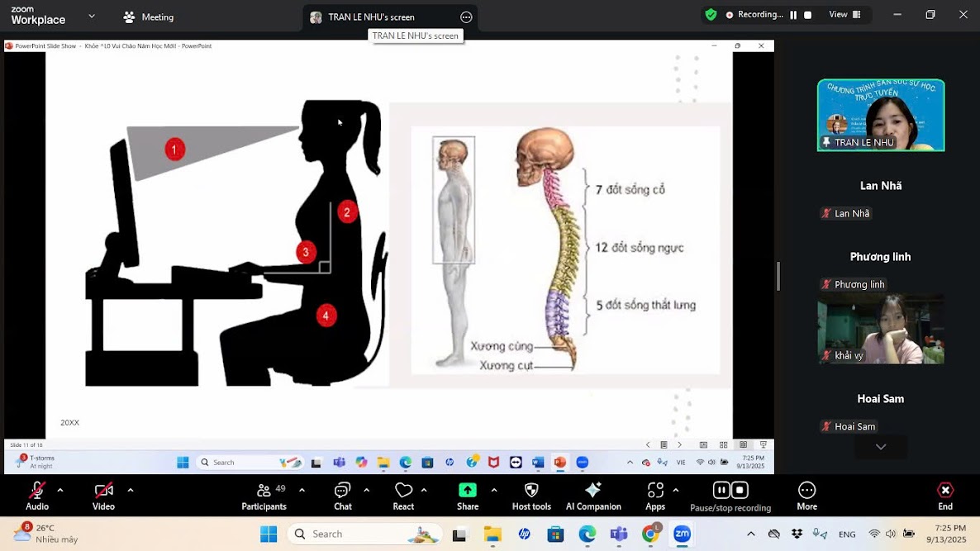Pause recording from the bottom toolbar
Viewport: 980px width, 551px height.
click(x=721, y=490)
